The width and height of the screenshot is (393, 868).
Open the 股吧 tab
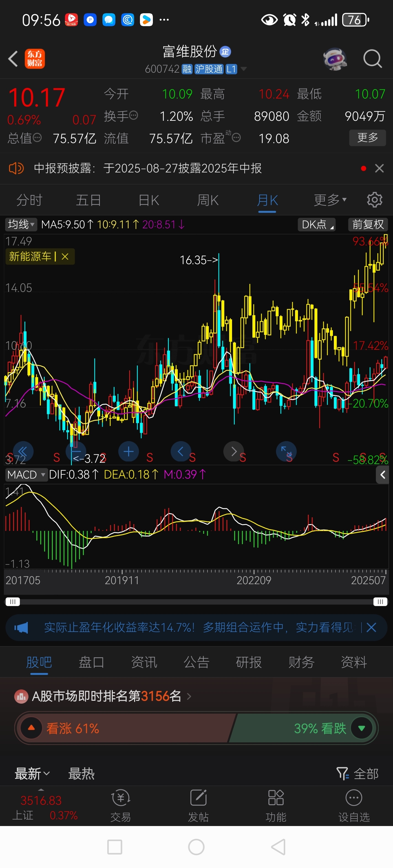[39, 662]
